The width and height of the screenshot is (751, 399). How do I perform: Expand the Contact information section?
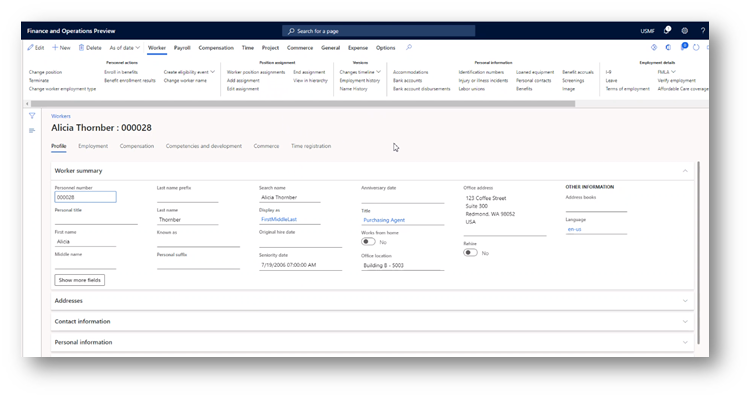[372, 321]
